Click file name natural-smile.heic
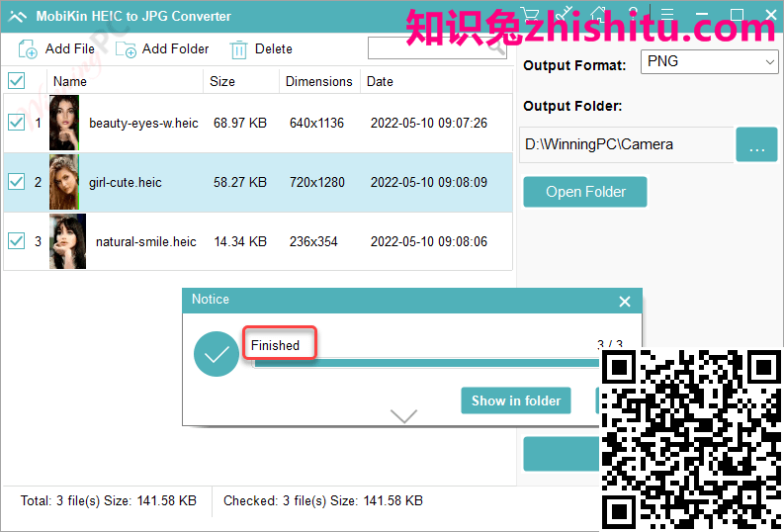This screenshot has width=784, height=532. [146, 242]
